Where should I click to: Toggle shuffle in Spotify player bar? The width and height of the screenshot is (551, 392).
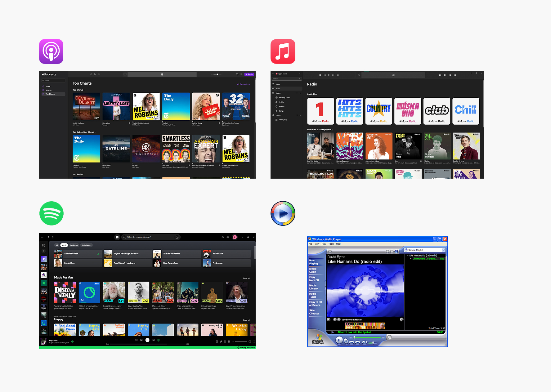coord(136,340)
